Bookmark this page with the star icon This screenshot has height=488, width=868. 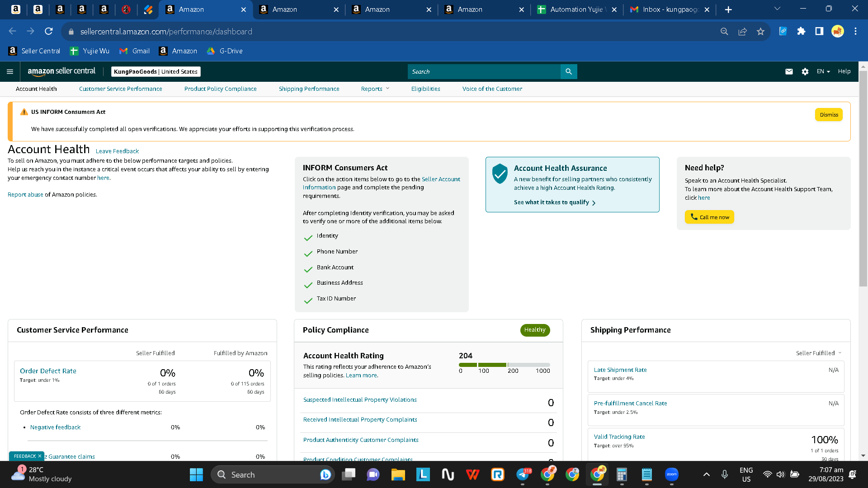coord(760,31)
